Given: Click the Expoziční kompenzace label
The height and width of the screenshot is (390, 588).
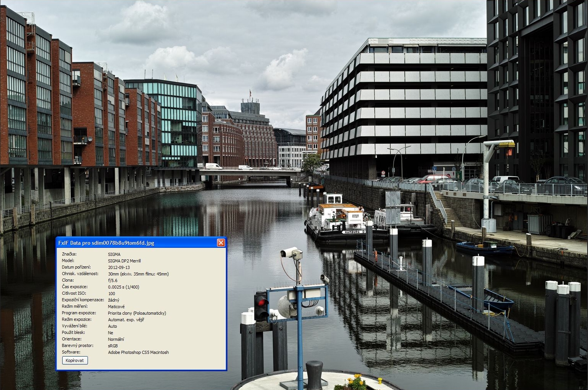Looking at the screenshot, I should click(83, 300).
